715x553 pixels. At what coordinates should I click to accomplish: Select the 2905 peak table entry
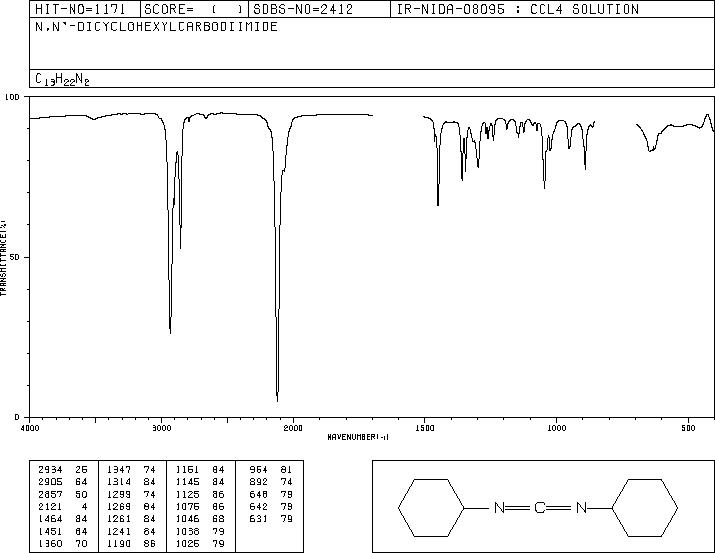pyautogui.click(x=63, y=482)
